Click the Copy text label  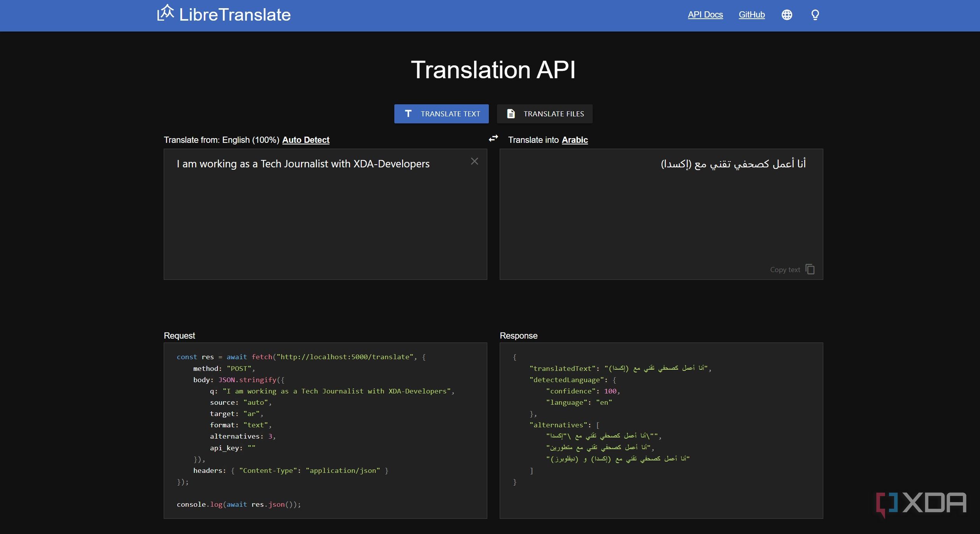[785, 270]
